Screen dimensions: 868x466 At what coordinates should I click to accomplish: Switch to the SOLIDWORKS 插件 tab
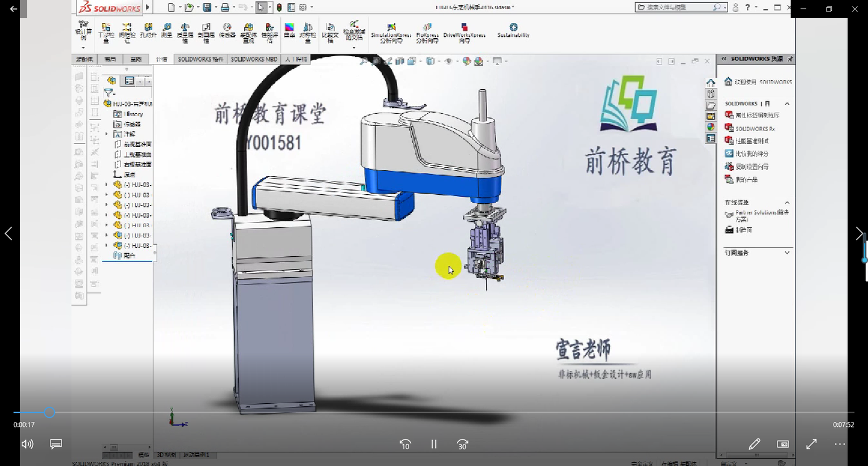tap(201, 59)
